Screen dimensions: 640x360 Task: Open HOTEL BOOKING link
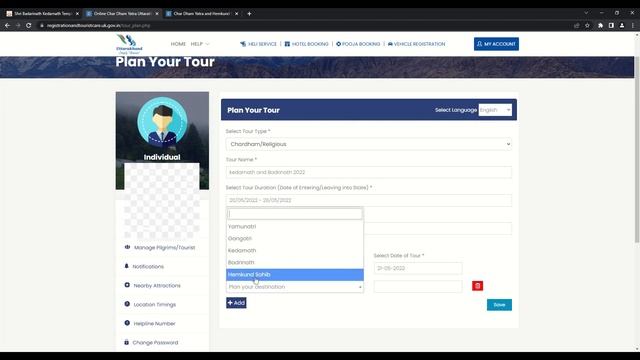point(307,44)
